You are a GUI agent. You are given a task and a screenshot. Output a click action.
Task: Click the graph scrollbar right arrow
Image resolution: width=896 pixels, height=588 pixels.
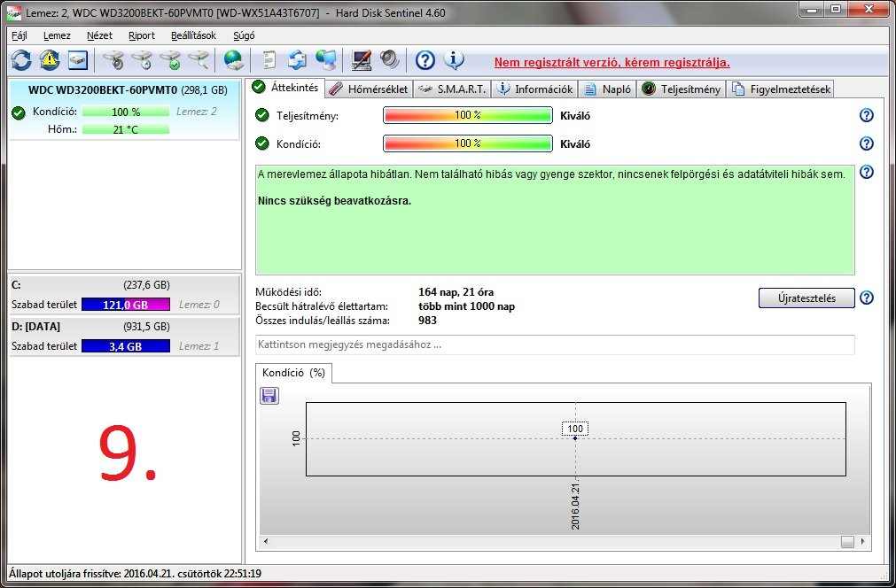coord(863,541)
